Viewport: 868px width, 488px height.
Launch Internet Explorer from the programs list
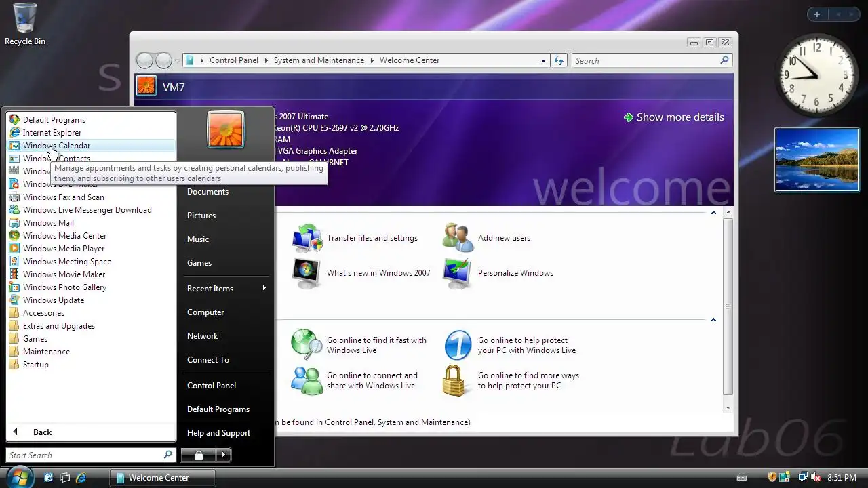tap(91, 133)
